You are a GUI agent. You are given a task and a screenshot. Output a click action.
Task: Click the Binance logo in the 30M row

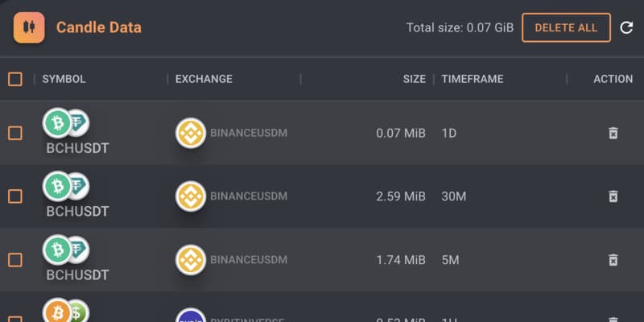point(191,196)
